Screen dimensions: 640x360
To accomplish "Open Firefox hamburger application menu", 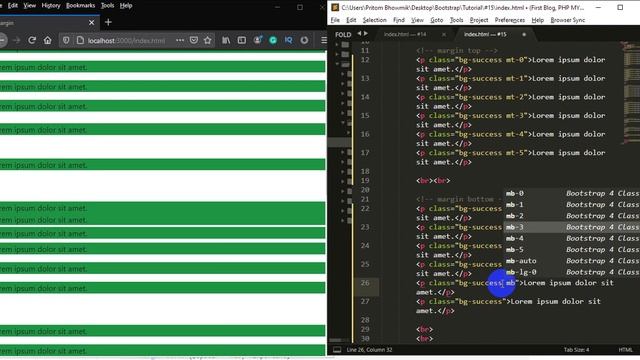I will pos(323,40).
